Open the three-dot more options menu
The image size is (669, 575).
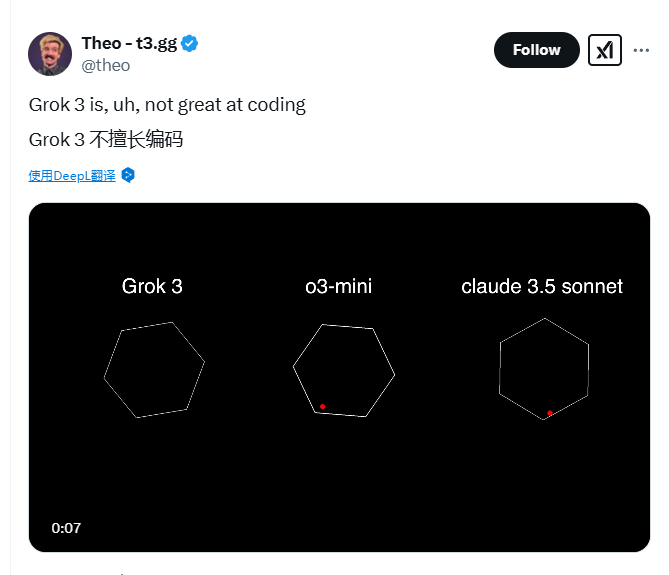[x=641, y=50]
